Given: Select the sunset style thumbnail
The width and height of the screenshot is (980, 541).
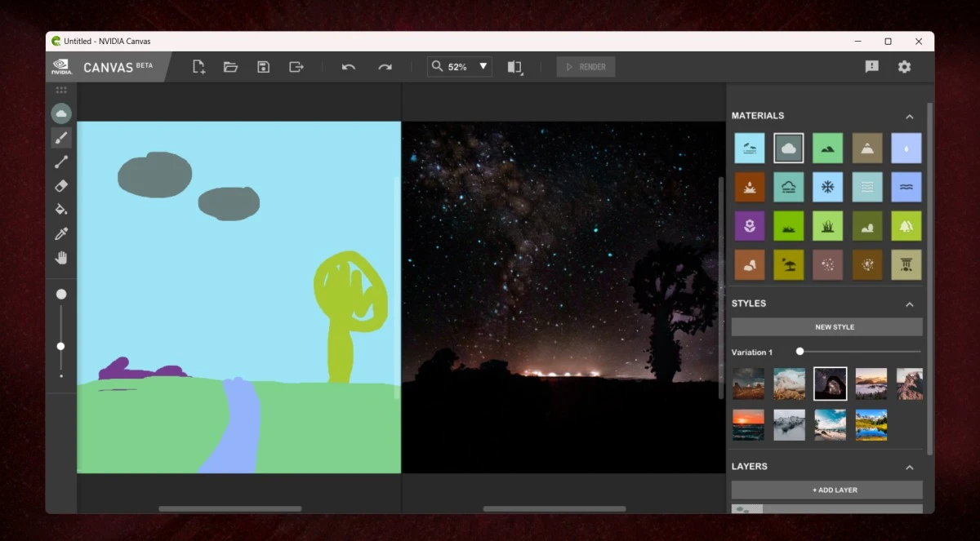Looking at the screenshot, I should coord(748,424).
